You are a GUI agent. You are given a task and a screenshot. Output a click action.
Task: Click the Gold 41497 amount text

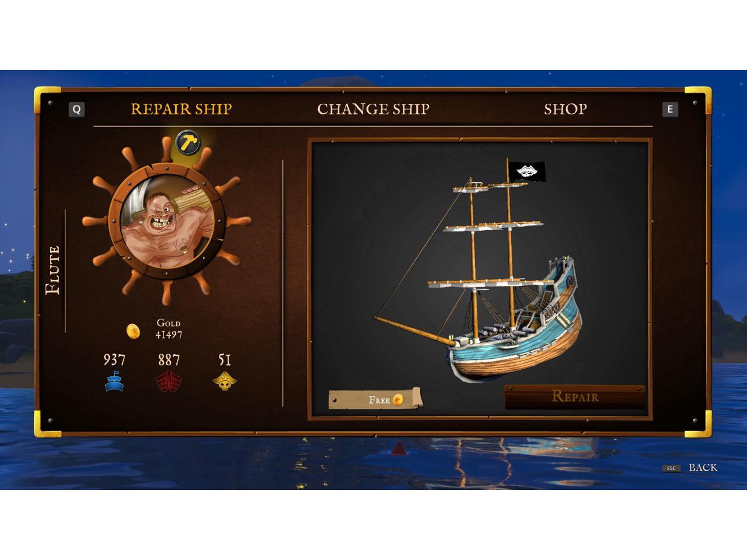(x=169, y=329)
